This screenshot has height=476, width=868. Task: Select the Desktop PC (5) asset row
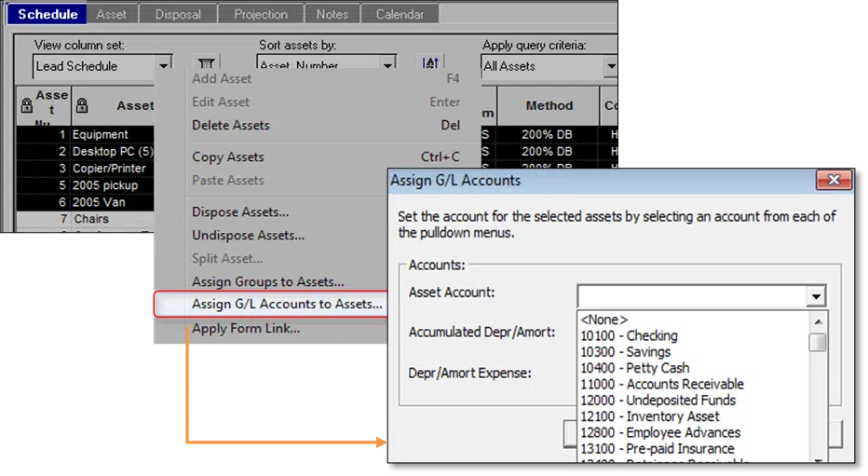[86, 151]
